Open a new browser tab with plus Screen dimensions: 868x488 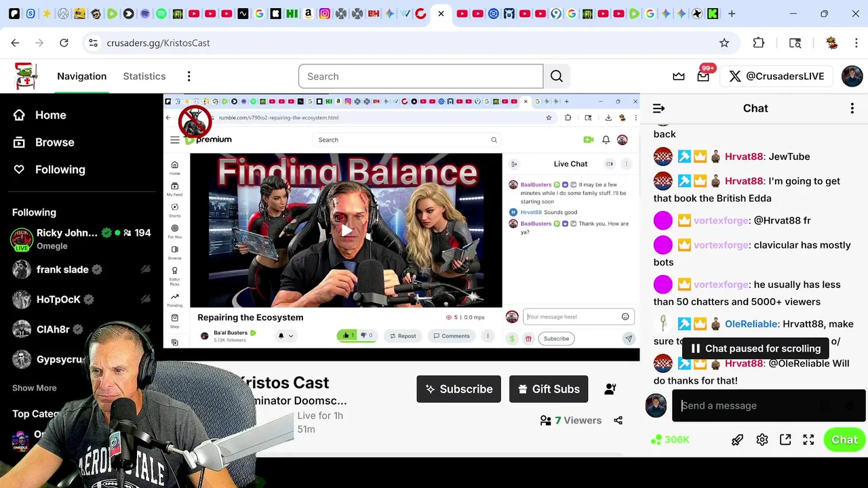click(x=732, y=14)
